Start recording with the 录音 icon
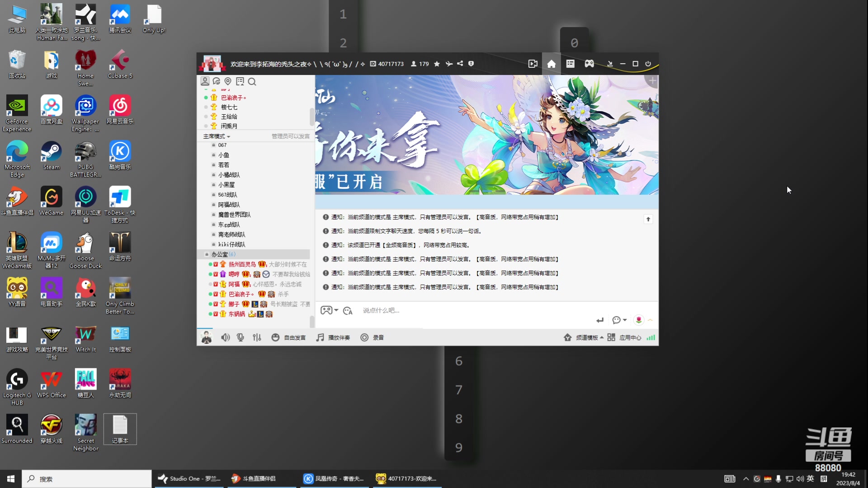 [372, 337]
